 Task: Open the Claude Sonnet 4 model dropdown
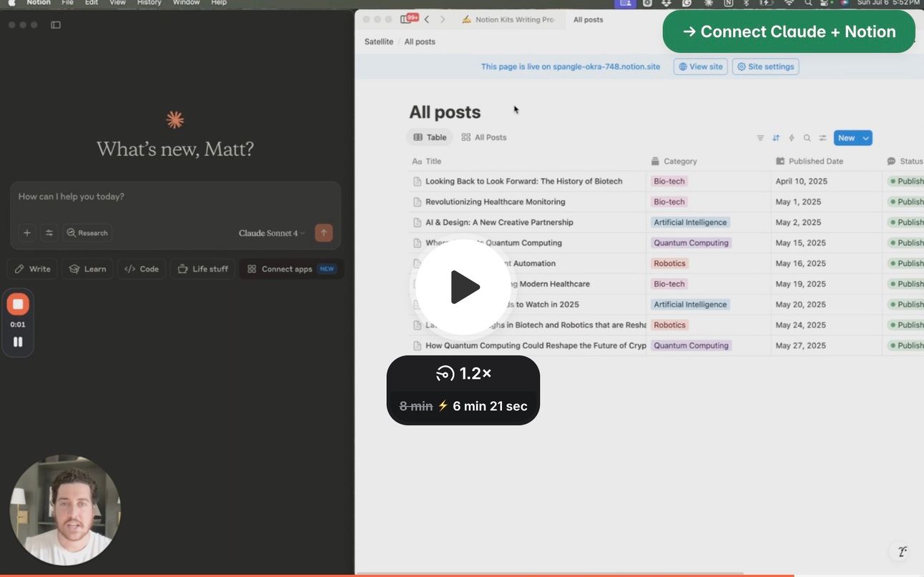pyautogui.click(x=272, y=233)
